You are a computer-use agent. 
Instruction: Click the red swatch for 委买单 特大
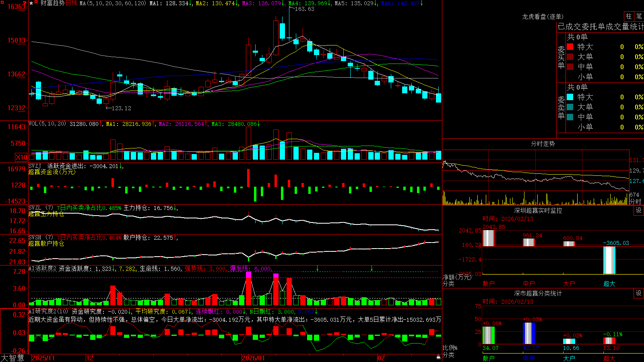(570, 47)
